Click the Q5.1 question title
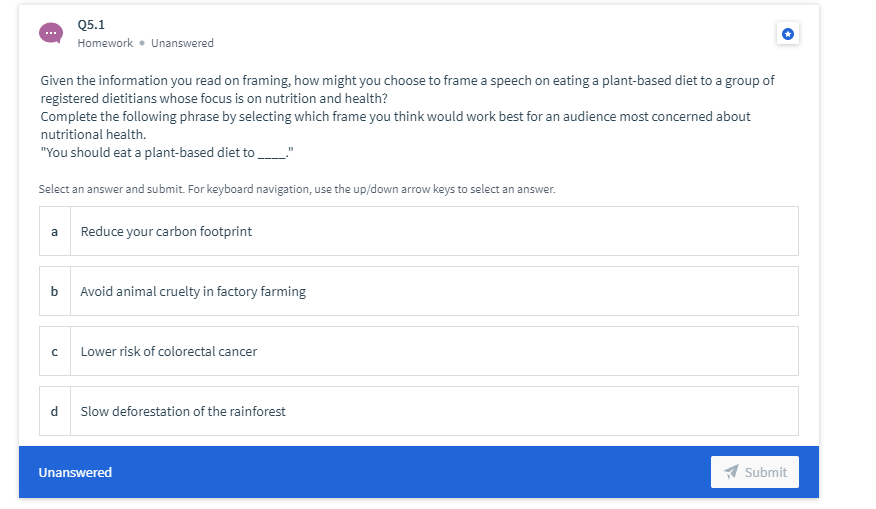This screenshot has height=509, width=876. [91, 25]
